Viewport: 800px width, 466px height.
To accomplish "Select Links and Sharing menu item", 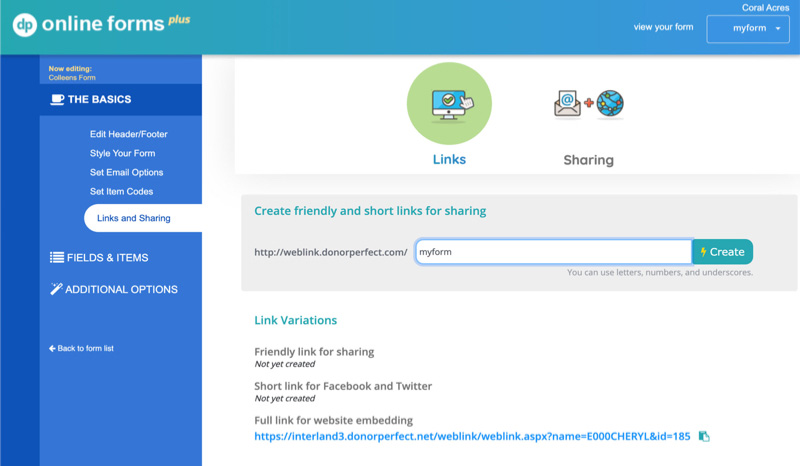I will coord(143,218).
